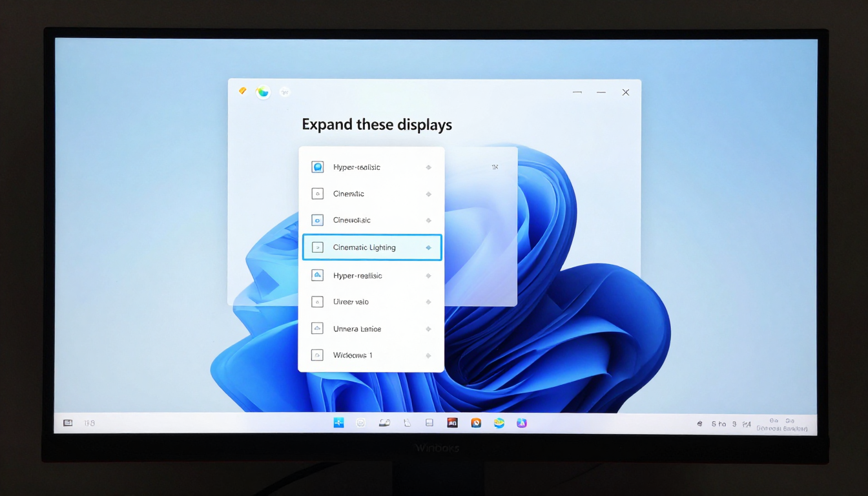Click the square icon beside Cinematic
868x496 pixels.
(317, 193)
